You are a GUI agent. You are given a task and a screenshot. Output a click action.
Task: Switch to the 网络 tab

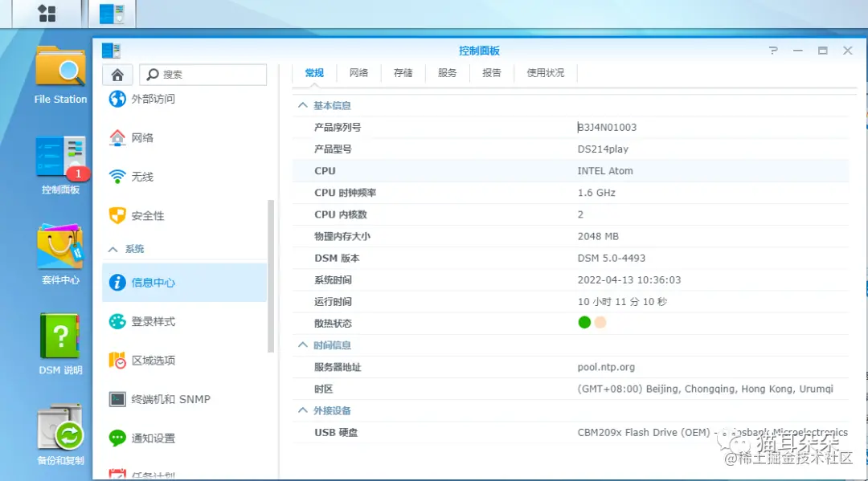(358, 72)
